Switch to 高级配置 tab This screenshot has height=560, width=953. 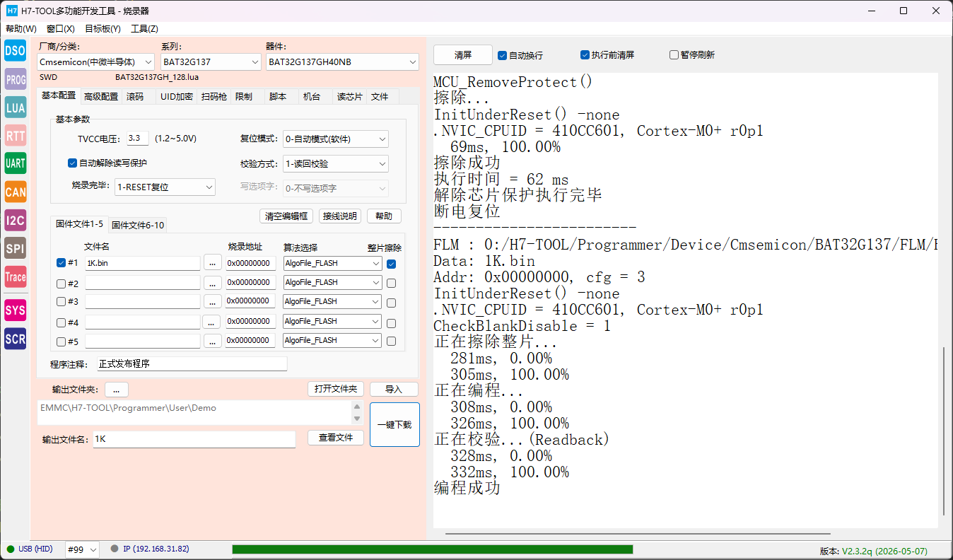click(x=101, y=97)
